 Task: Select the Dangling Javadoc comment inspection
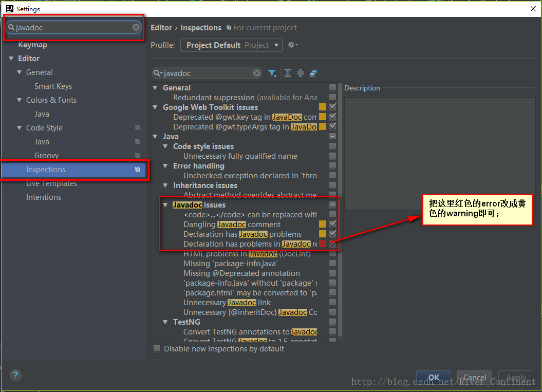click(x=232, y=225)
